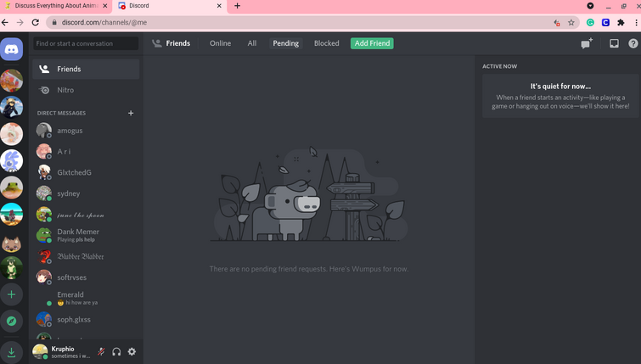Click site info lock icon
Viewport: 641px width, 364px height.
(54, 22)
